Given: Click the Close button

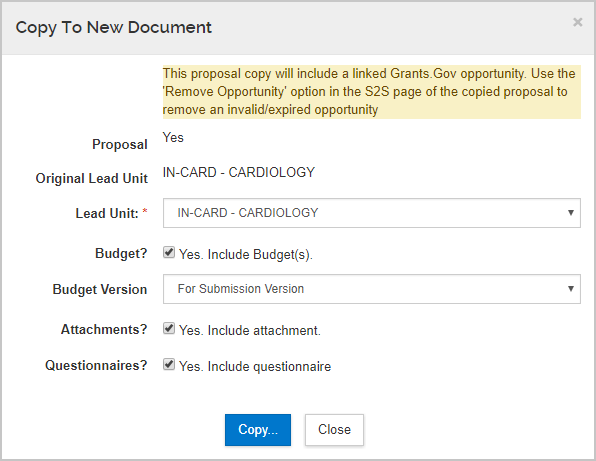Looking at the screenshot, I should pyautogui.click(x=334, y=430).
